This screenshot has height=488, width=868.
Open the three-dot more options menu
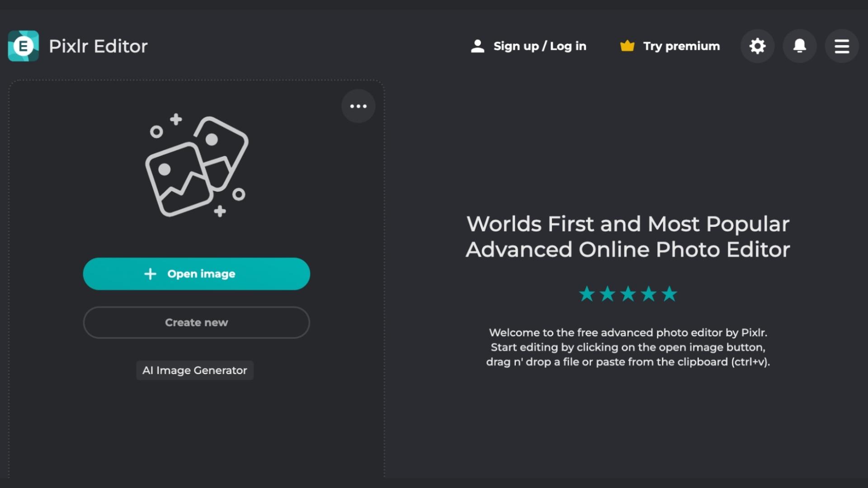(358, 106)
